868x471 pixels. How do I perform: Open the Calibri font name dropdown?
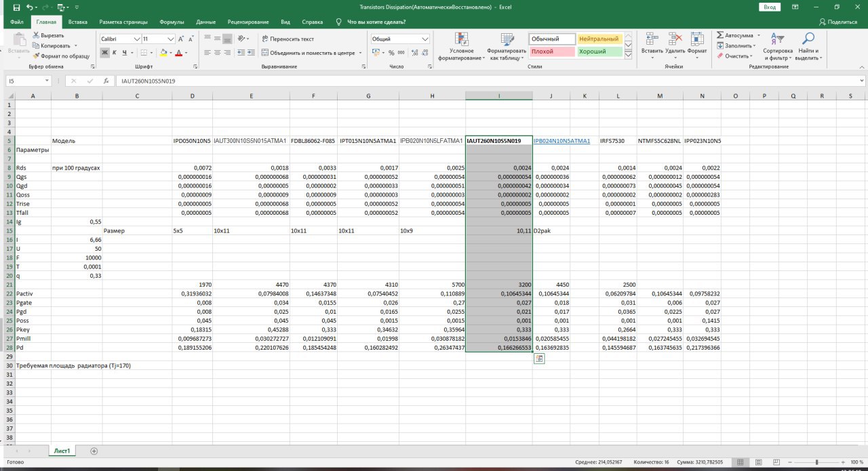(138, 39)
